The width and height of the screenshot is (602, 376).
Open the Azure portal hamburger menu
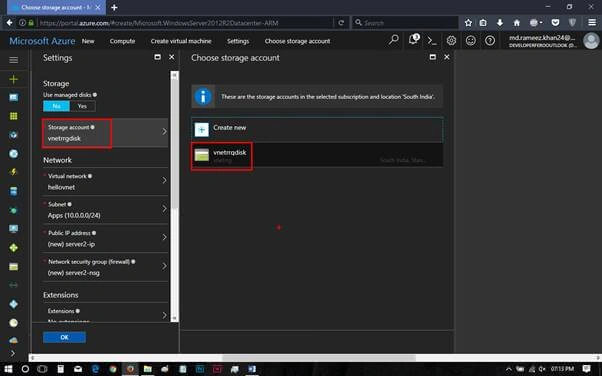[13, 60]
